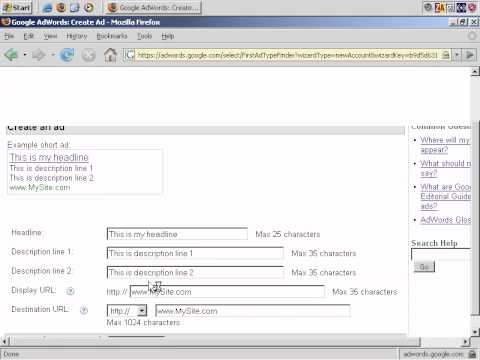The height and width of the screenshot is (360, 480).
Task: Select the Google AdWords taskbar button
Action: (x=153, y=7)
